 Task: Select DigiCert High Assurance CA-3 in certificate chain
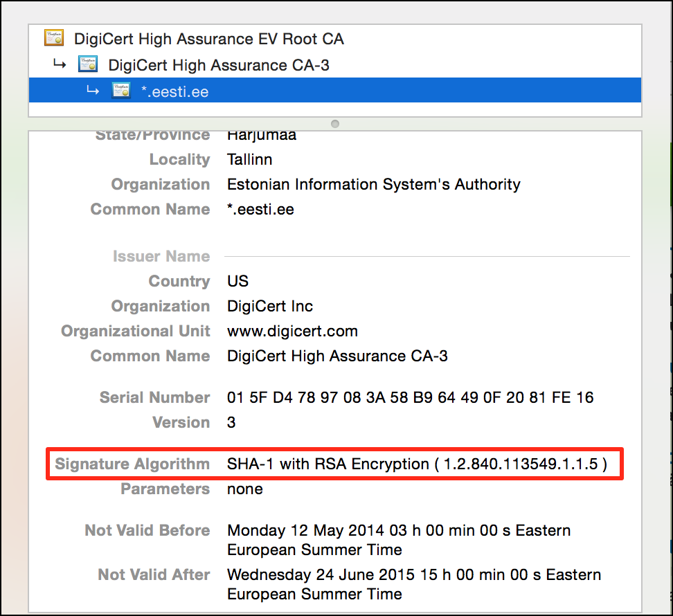[x=335, y=65]
